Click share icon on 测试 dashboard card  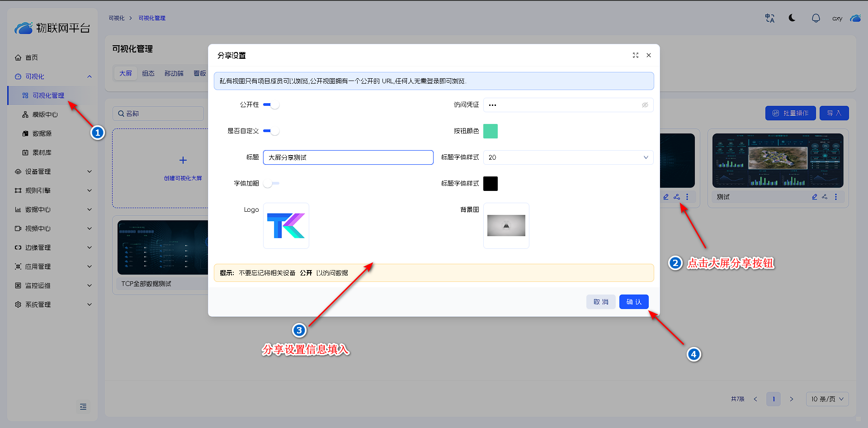click(x=825, y=197)
